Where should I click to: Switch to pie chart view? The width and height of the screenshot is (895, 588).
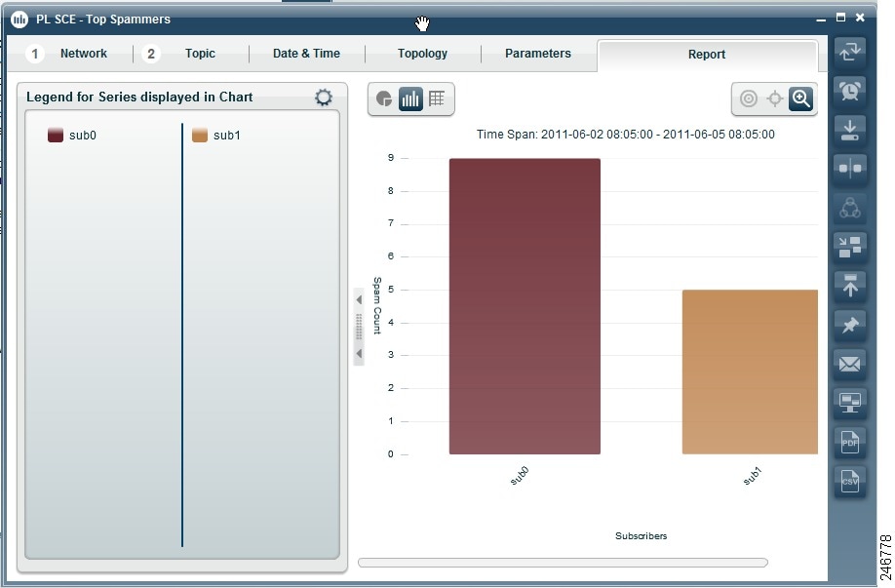tap(384, 98)
